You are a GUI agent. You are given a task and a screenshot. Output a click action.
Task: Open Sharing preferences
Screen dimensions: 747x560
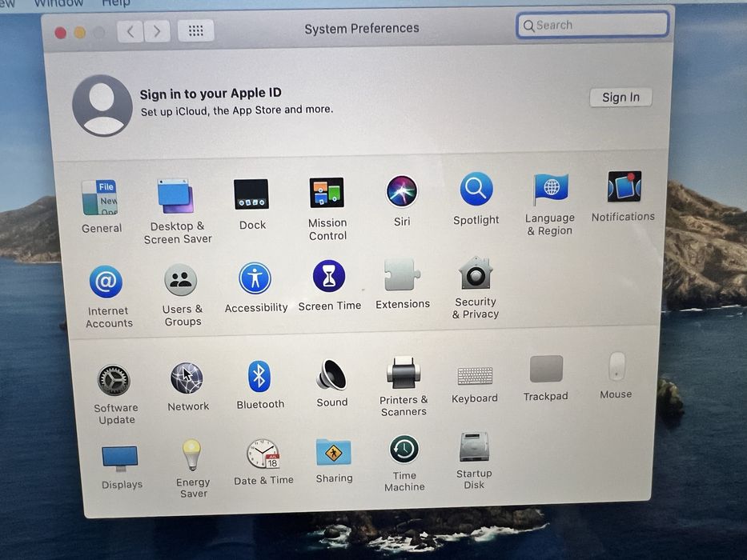point(334,461)
